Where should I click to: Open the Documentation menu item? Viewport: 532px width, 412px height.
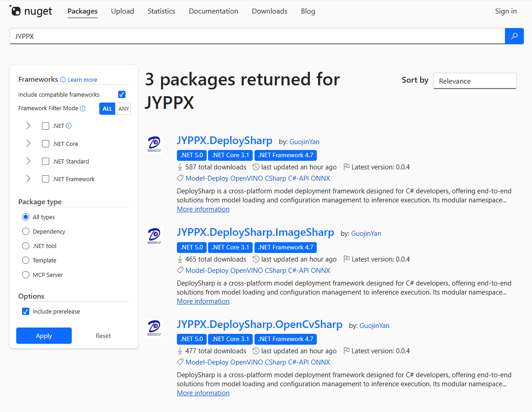point(213,11)
